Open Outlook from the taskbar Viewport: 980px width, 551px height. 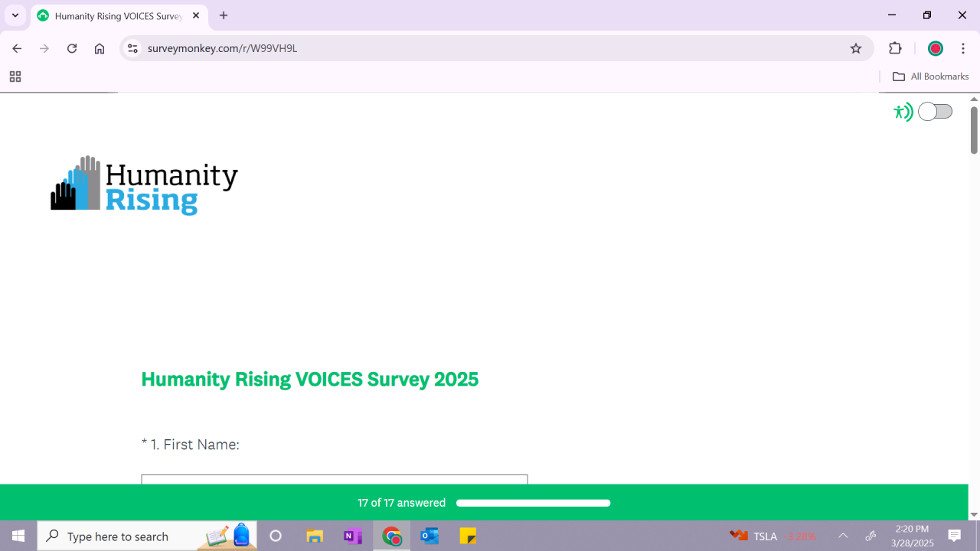430,536
